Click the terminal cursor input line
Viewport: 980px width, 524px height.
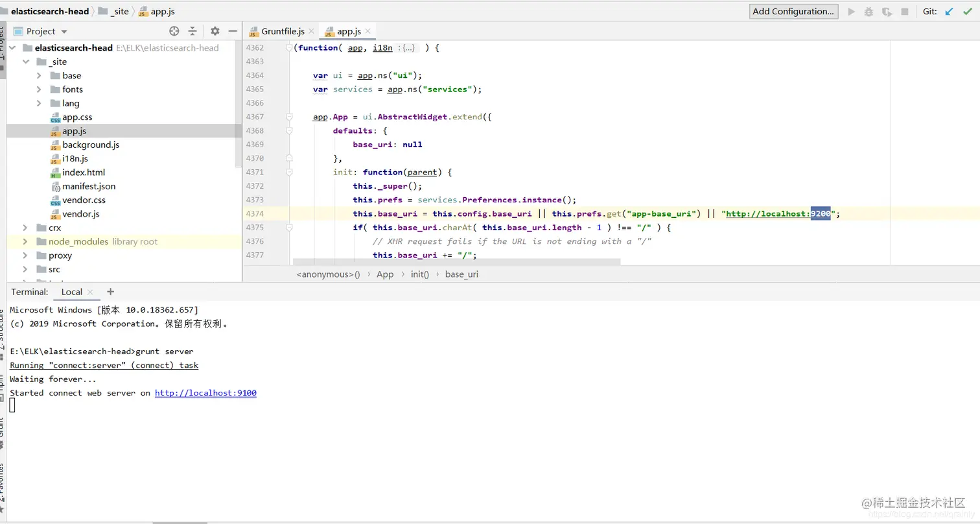click(12, 406)
